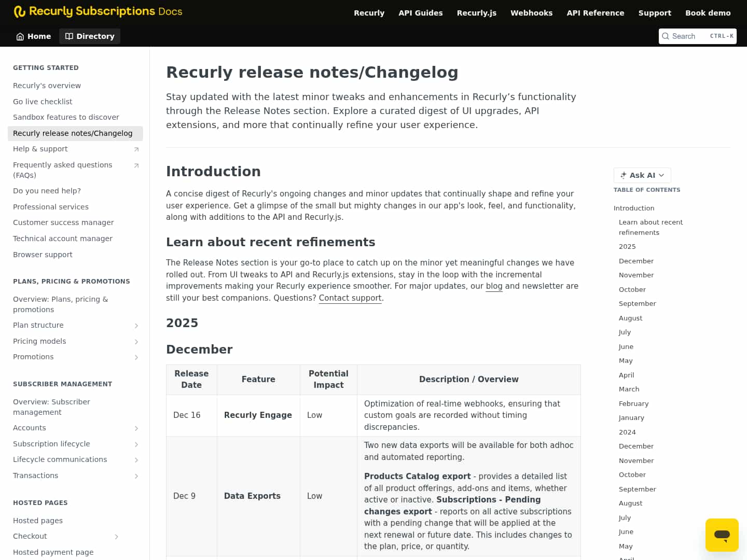This screenshot has width=747, height=560.
Task: Click the sparkle icon on Ask AI
Action: pos(622,175)
